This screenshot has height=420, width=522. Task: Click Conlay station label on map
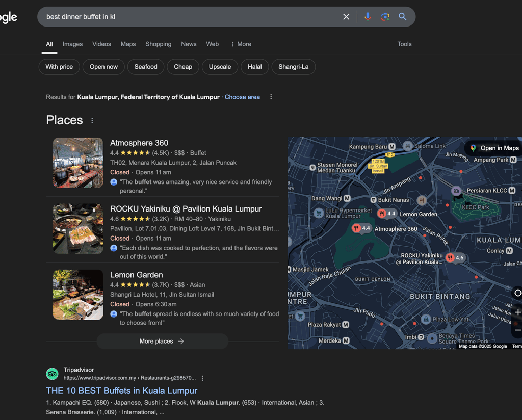point(495,251)
